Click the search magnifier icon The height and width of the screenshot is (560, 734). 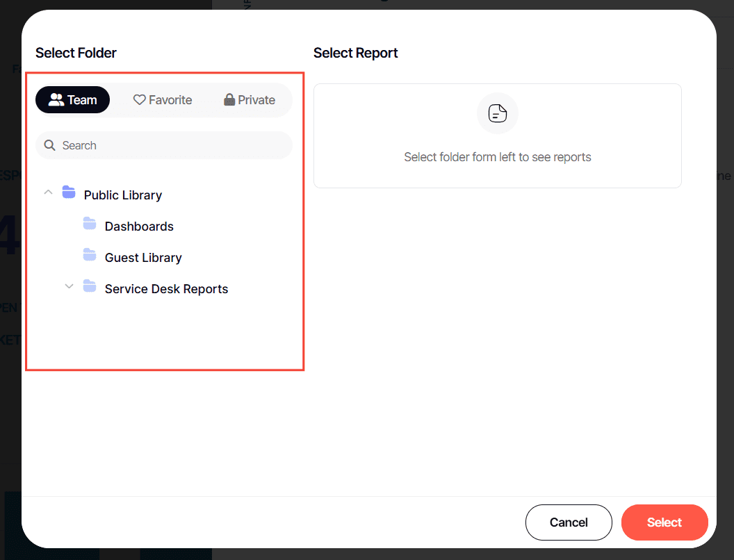point(49,146)
